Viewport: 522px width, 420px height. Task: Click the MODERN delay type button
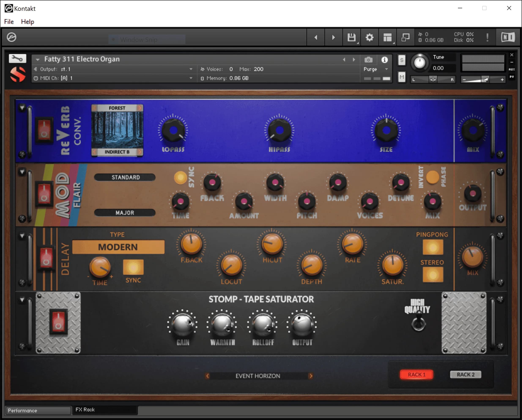click(118, 247)
